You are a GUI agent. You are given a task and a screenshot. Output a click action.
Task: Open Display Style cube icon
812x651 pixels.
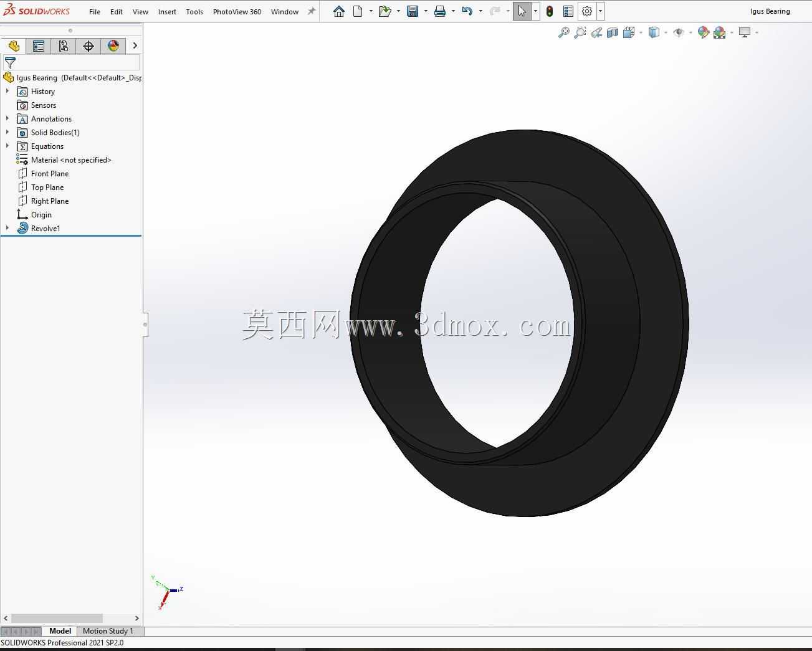pos(654,32)
